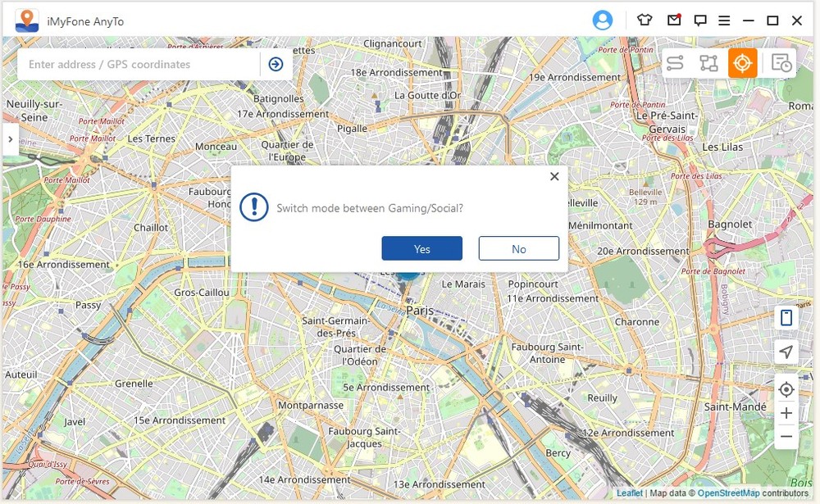
Task: Click the '15e Arrondissement' map label
Action: point(180,420)
